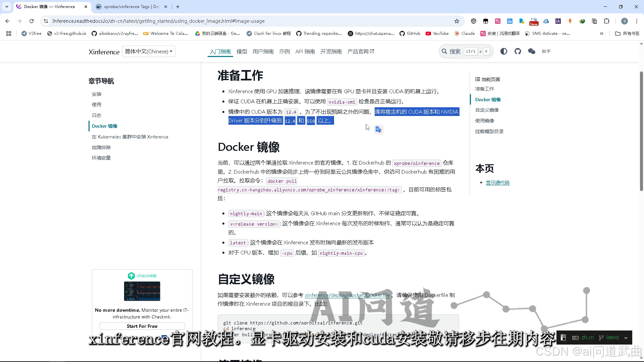Reload the page with refresh icon
The width and height of the screenshot is (644, 362).
(32, 21)
